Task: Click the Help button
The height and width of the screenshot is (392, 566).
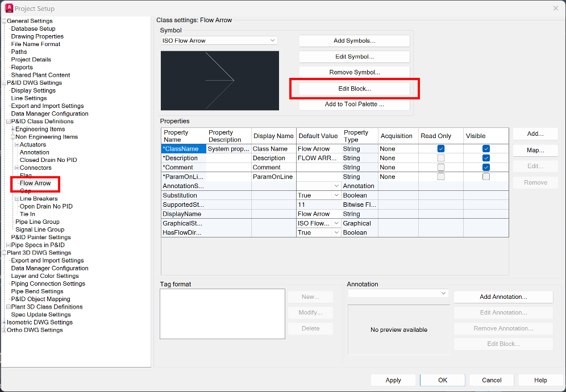Action: pos(540,380)
